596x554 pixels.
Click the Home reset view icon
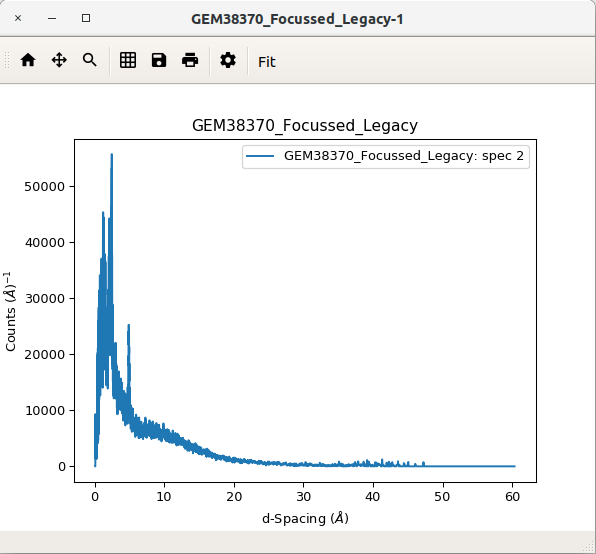tap(28, 60)
